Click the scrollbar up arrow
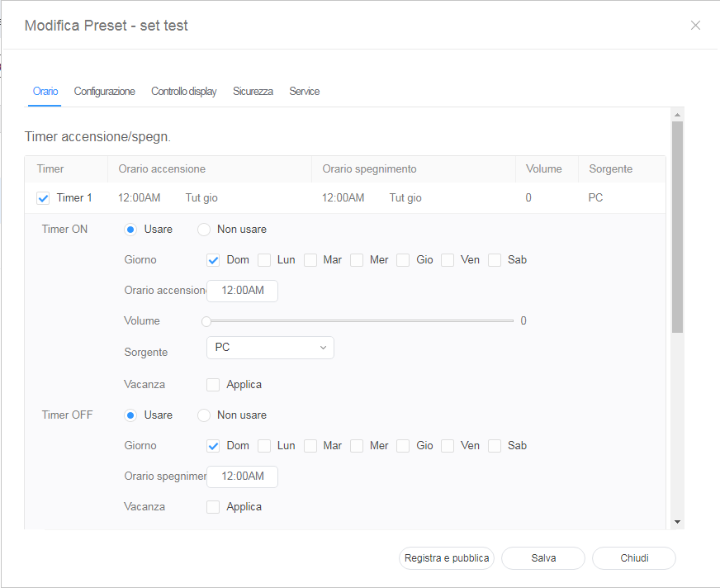This screenshot has width=720, height=588. point(677,115)
